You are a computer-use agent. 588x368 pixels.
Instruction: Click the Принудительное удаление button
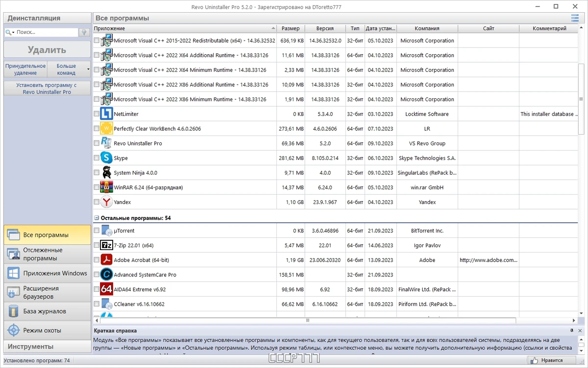pos(25,69)
